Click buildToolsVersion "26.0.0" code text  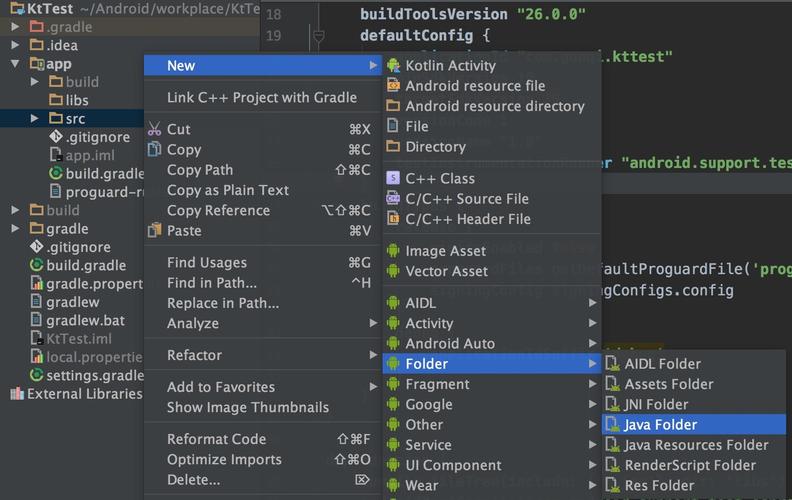point(473,14)
